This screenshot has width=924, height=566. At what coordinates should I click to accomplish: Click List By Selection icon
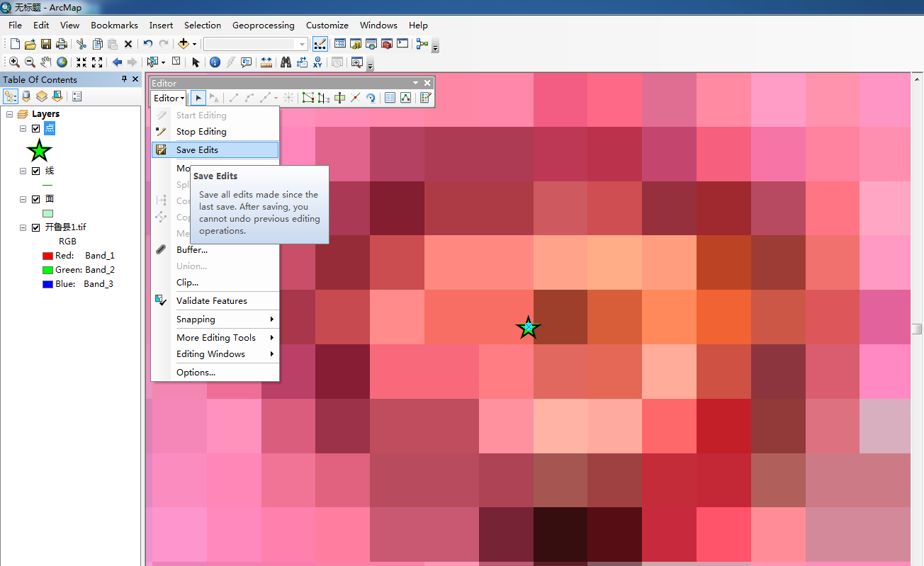pos(57,96)
